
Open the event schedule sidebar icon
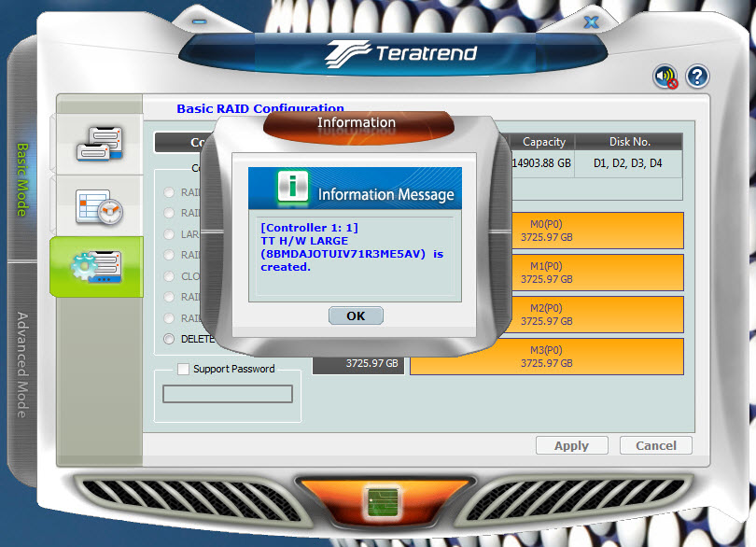point(99,207)
